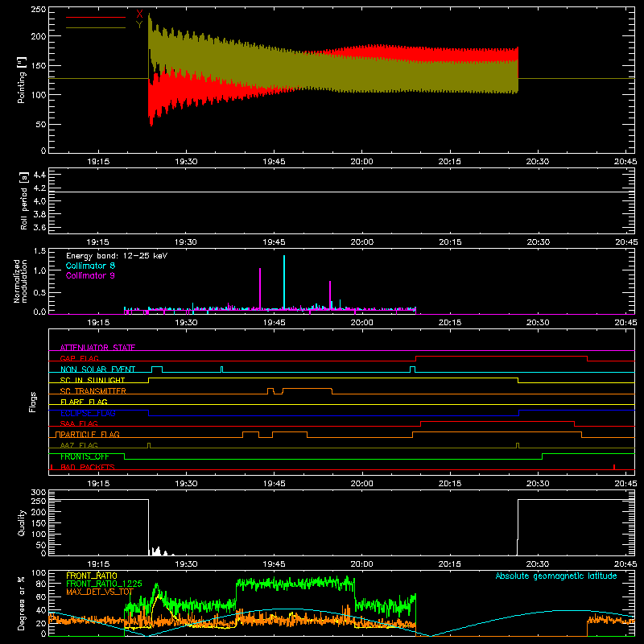Click the 'Quality' vertical axis label
Screen dimensions: 644x644
point(22,522)
